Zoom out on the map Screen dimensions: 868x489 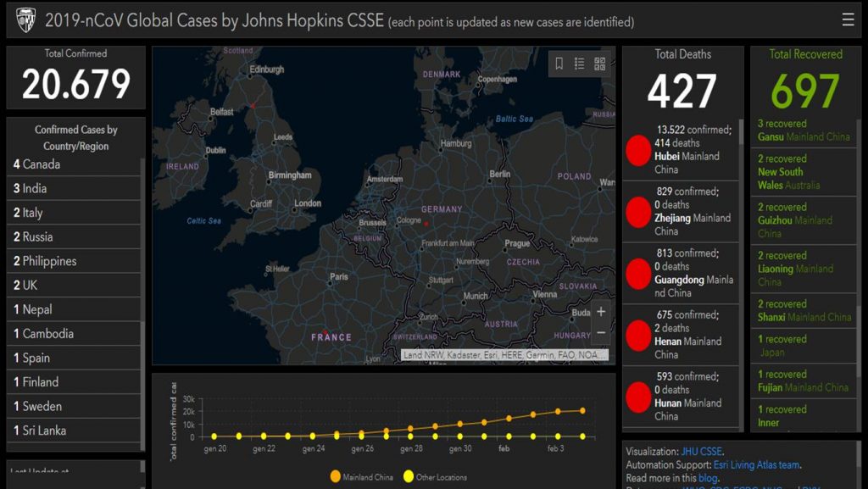click(x=601, y=333)
